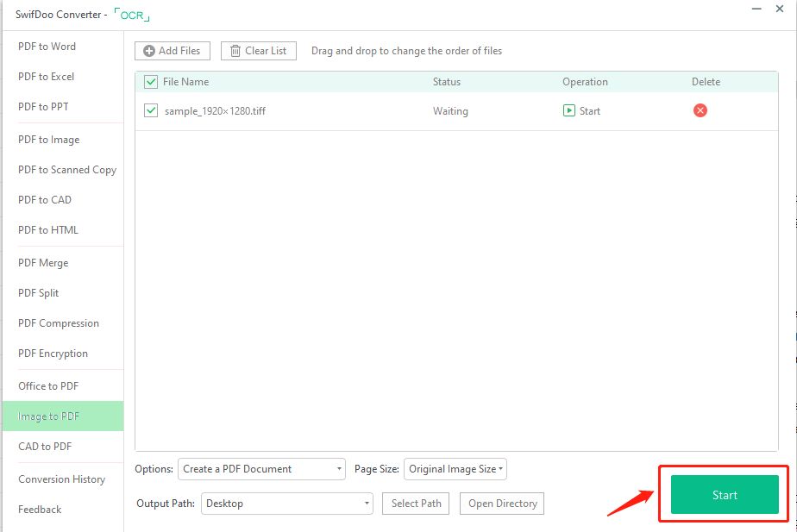Expand the Desktop output path dropdown
This screenshot has width=797, height=532.
pos(286,504)
